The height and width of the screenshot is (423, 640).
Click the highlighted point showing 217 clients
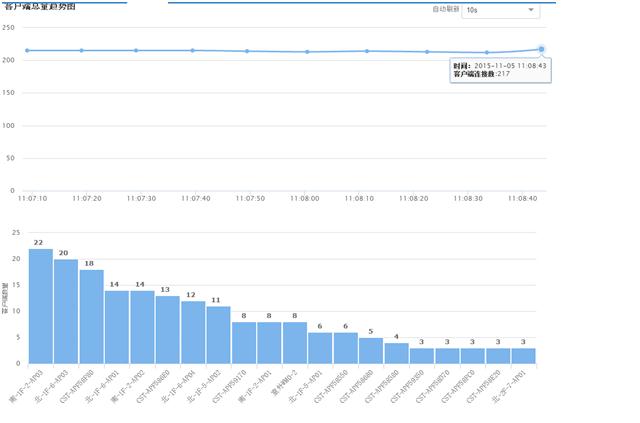coord(541,49)
